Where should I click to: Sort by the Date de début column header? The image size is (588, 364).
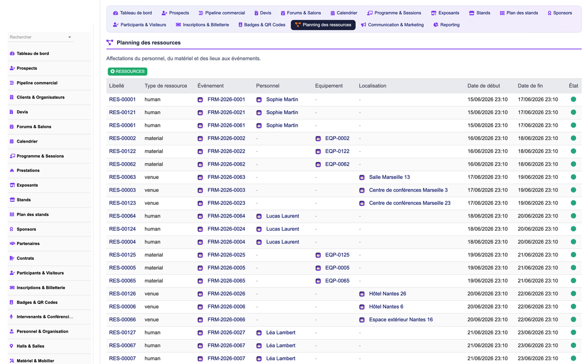tap(484, 86)
